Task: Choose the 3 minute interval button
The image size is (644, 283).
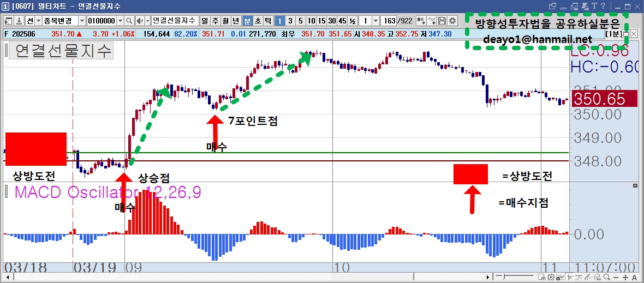Action: click(290, 21)
